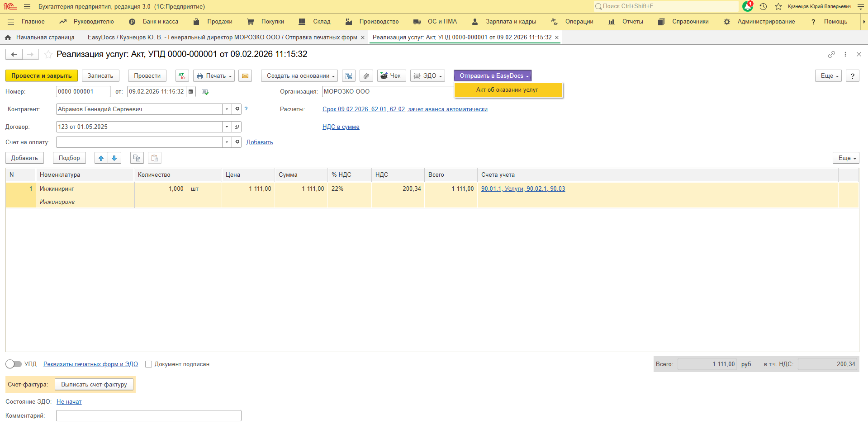Move row up with the blue up arrow
The height and width of the screenshot is (424, 868).
click(101, 158)
